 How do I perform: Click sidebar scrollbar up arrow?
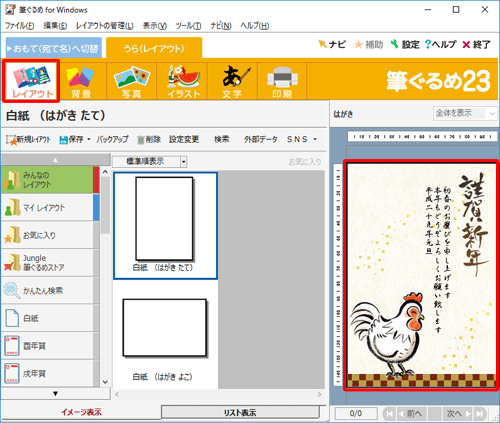[105, 172]
